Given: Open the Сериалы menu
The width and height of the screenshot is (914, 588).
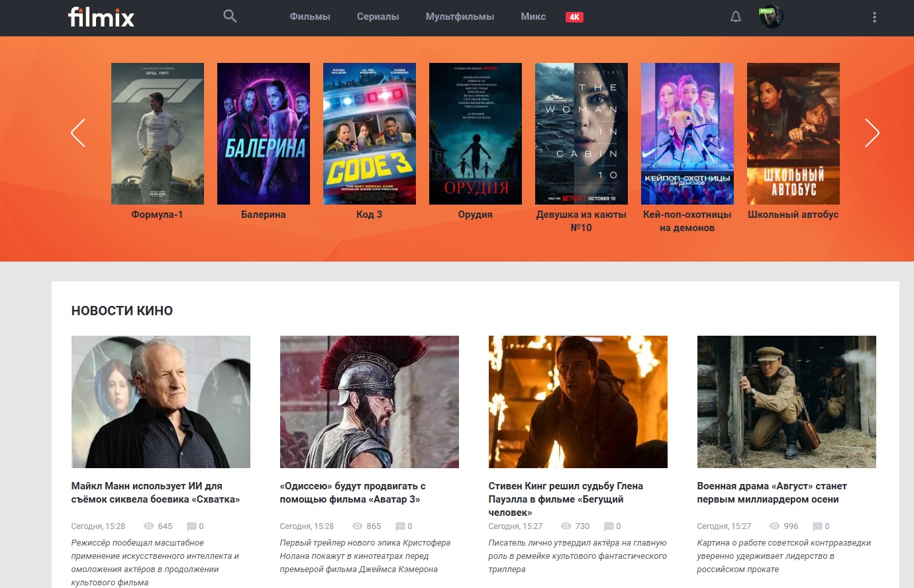Looking at the screenshot, I should click(378, 17).
